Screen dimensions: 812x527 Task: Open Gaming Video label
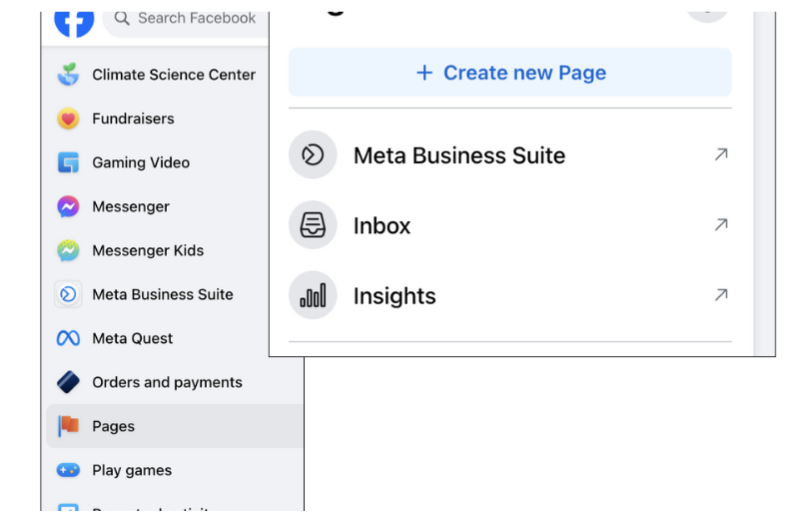click(141, 163)
